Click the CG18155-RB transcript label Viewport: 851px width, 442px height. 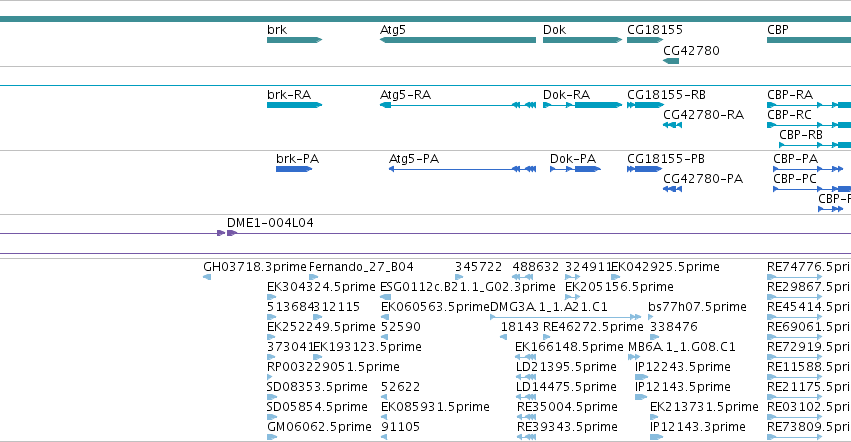[x=666, y=94]
